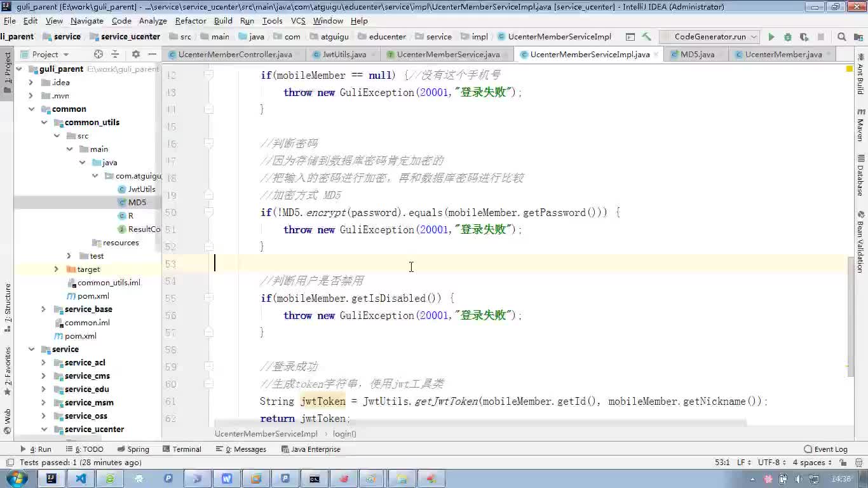Toggle tool window bars icon at bottom-left
The image size is (868, 488).
click(9, 463)
